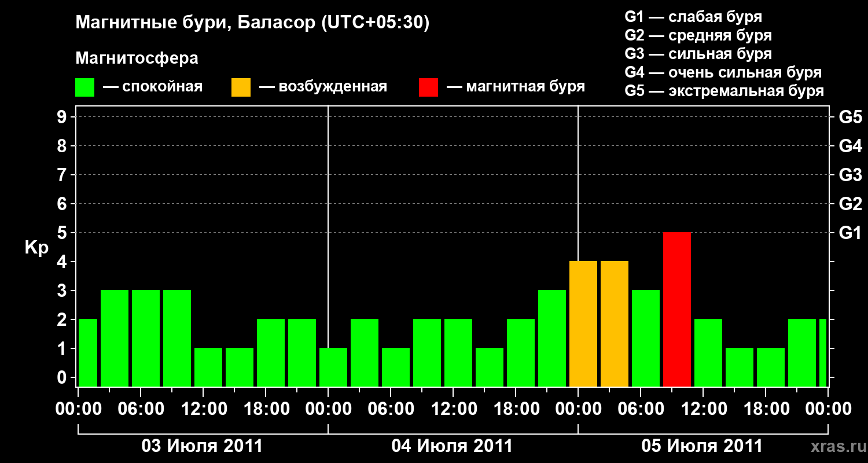Click the '03 Июля 2011' date label
Image resolution: width=868 pixels, height=463 pixels.
(203, 446)
